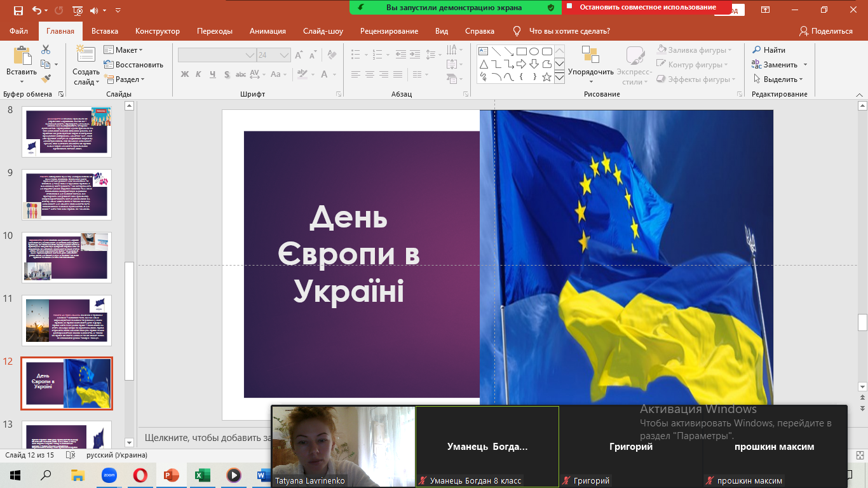Viewport: 868px width, 488px height.
Task: Click the start-slideshow-from-beginning quick access icon
Action: click(x=78, y=10)
